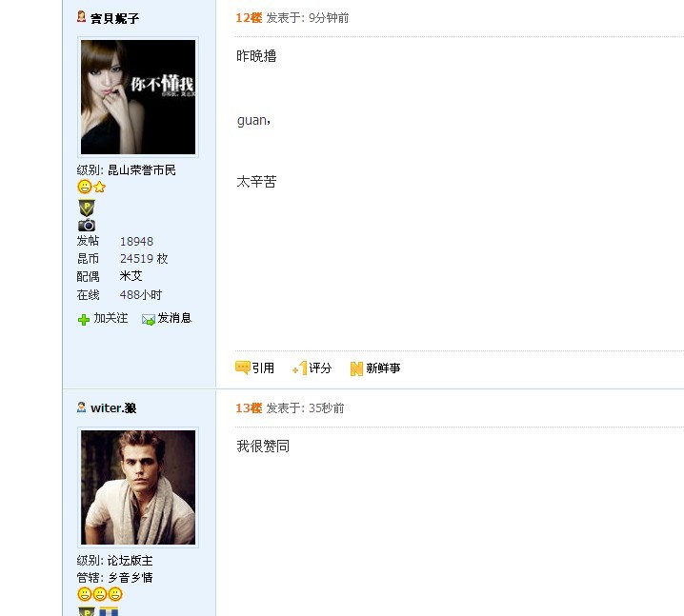684x616 pixels.
Task: Open the first poster's username link
Action: coord(114,18)
